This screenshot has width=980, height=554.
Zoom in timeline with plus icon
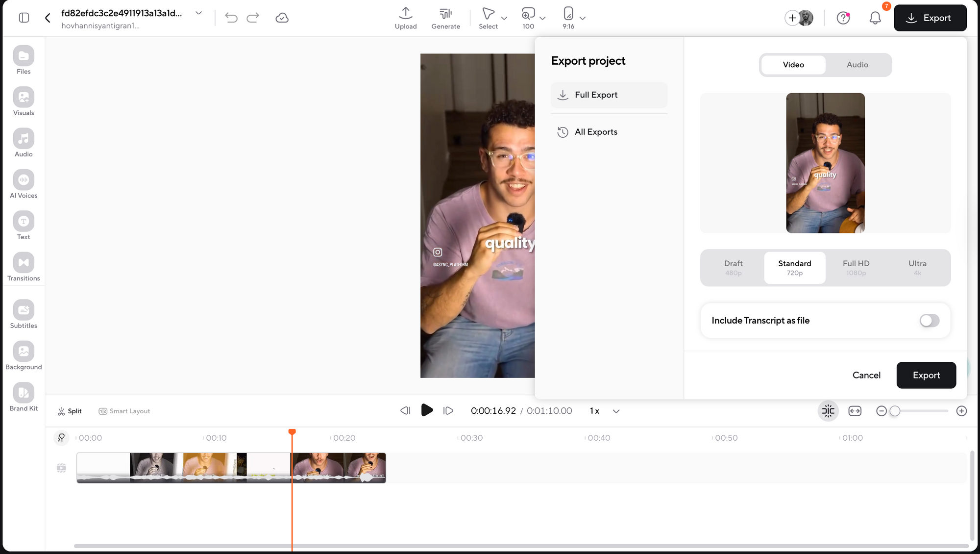pos(961,411)
